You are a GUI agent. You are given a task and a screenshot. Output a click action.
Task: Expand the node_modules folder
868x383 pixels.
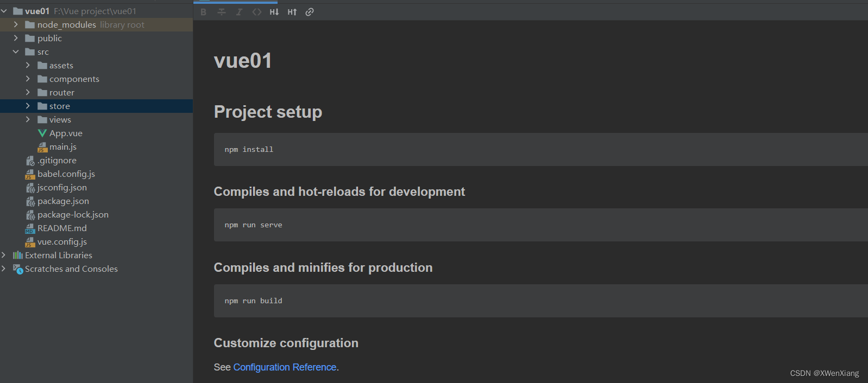pyautogui.click(x=16, y=24)
